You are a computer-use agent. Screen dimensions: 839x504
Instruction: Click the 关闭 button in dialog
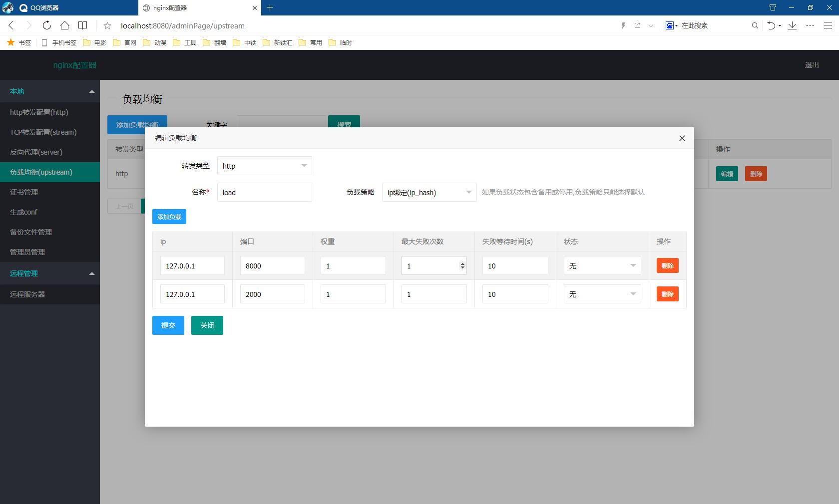pos(207,325)
